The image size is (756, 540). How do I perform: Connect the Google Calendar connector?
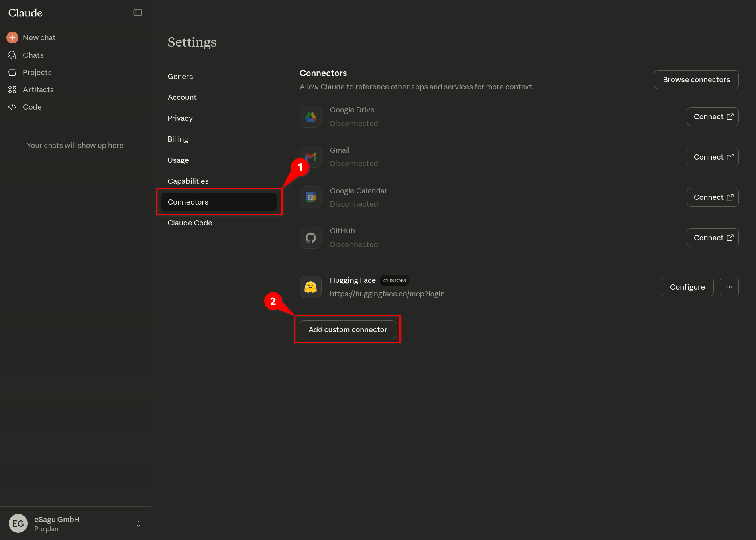(713, 197)
